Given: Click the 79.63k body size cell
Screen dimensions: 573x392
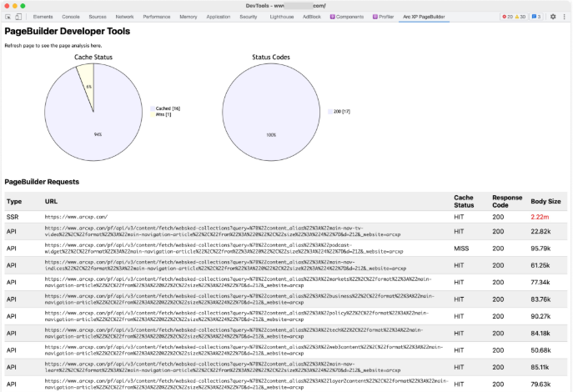Looking at the screenshot, I should coord(540,384).
